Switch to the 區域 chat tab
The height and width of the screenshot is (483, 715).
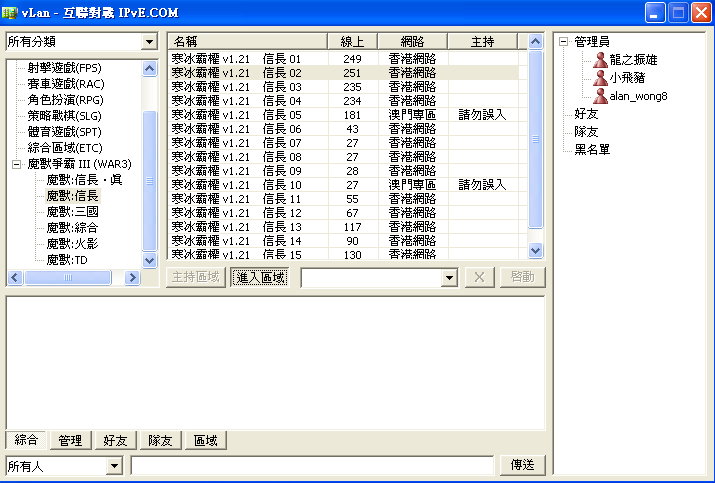click(x=206, y=441)
